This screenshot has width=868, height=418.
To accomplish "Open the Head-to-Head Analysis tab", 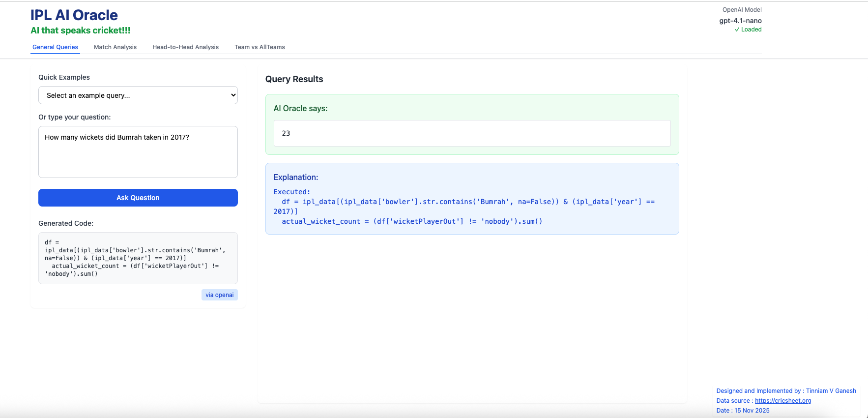I will [185, 47].
